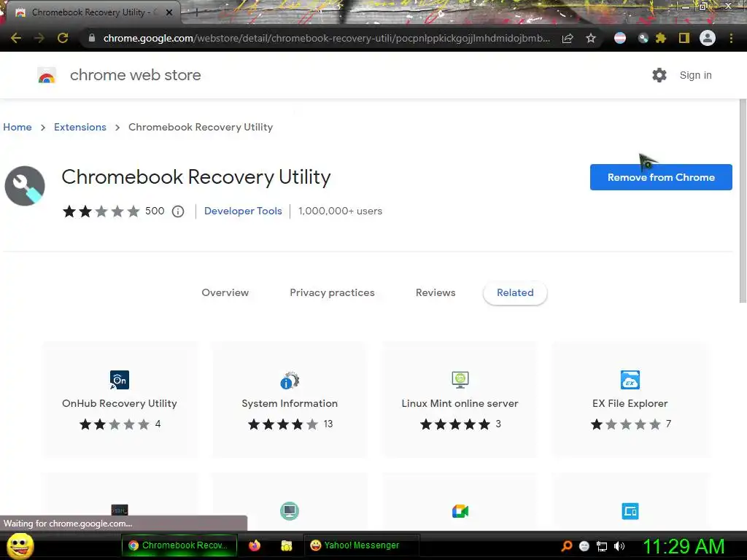
Task: Click the address bar URL field
Action: click(x=326, y=38)
